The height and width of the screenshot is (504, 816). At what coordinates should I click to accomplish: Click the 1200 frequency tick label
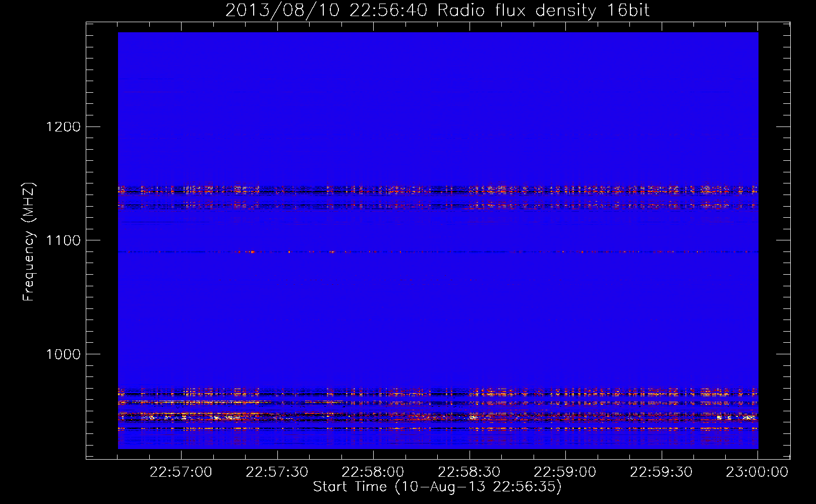point(64,127)
